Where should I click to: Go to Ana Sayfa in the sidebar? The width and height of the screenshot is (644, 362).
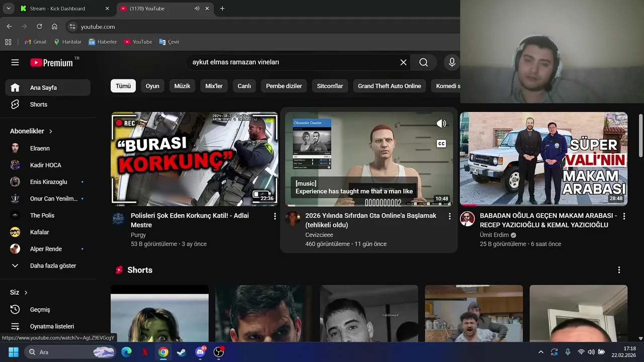(x=48, y=87)
